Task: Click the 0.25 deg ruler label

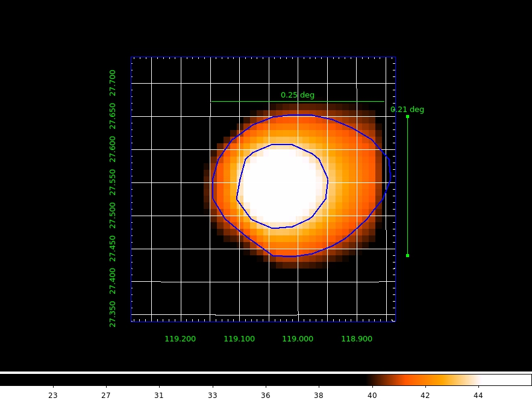Action: coord(298,95)
